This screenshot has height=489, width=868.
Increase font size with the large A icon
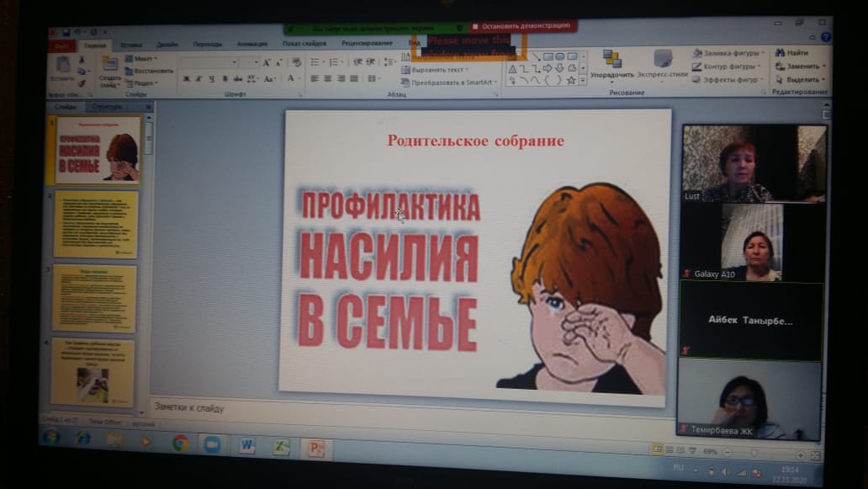click(x=267, y=62)
